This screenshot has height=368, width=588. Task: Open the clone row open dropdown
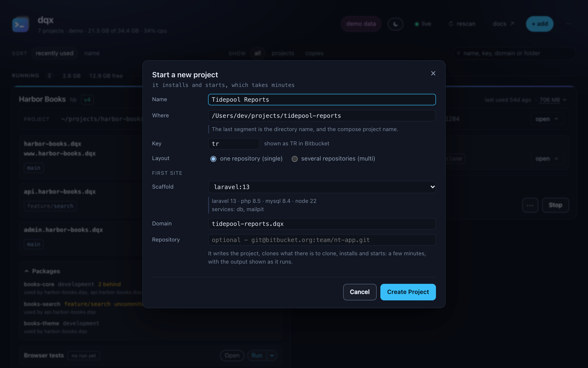[x=547, y=159]
